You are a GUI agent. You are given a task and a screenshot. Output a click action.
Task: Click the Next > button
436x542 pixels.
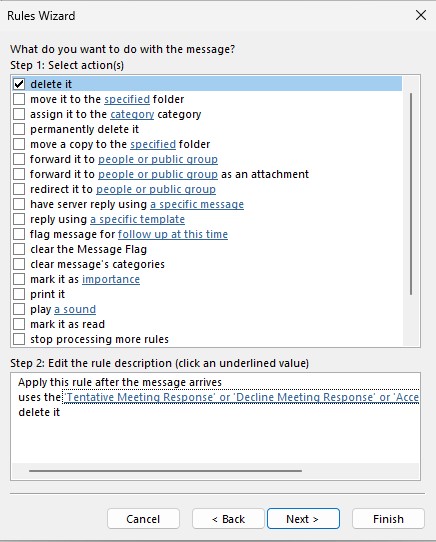coord(303,518)
